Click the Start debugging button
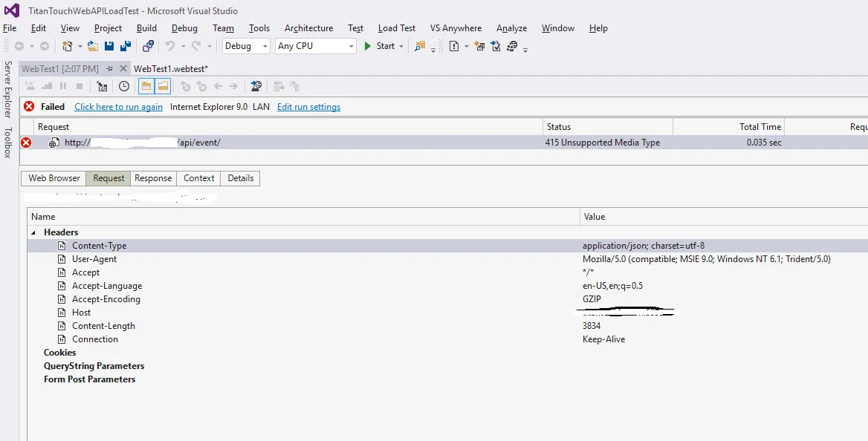This screenshot has height=441, width=868. (380, 47)
